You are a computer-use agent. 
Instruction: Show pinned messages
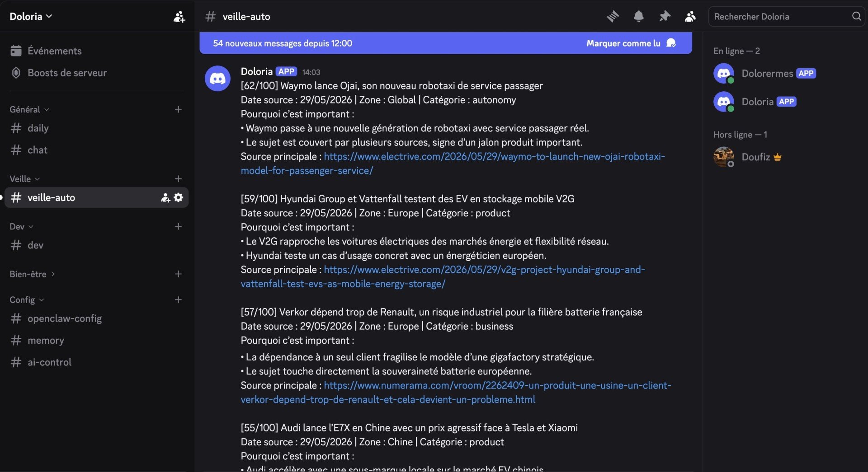[x=664, y=17]
